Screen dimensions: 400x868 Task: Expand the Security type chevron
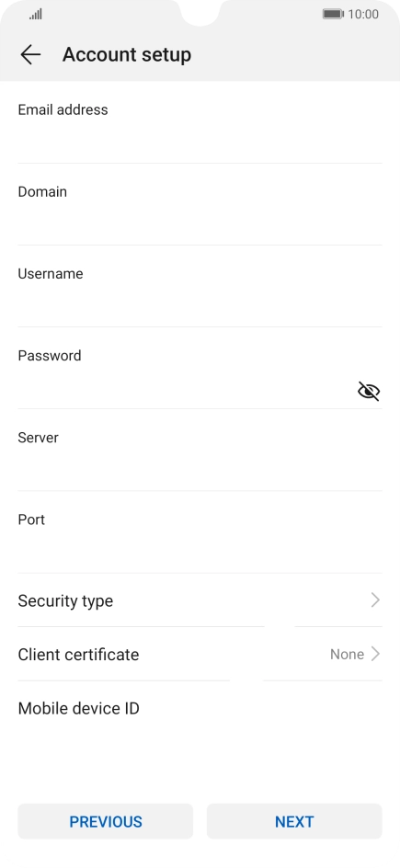376,600
